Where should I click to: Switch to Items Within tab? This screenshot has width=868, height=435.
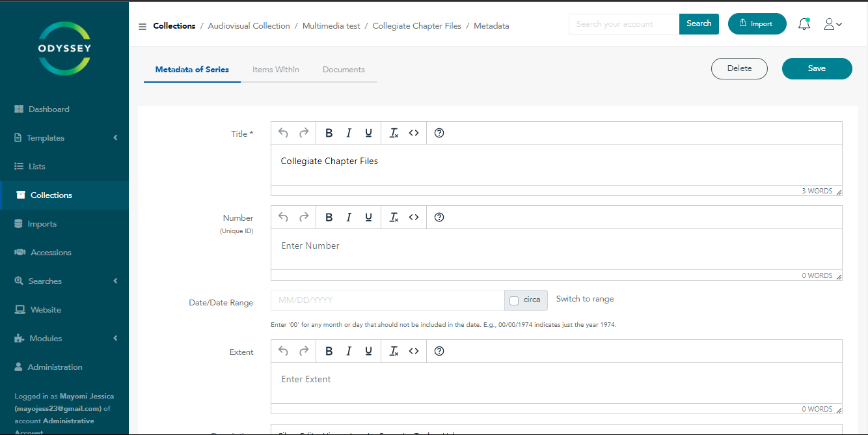pos(276,70)
